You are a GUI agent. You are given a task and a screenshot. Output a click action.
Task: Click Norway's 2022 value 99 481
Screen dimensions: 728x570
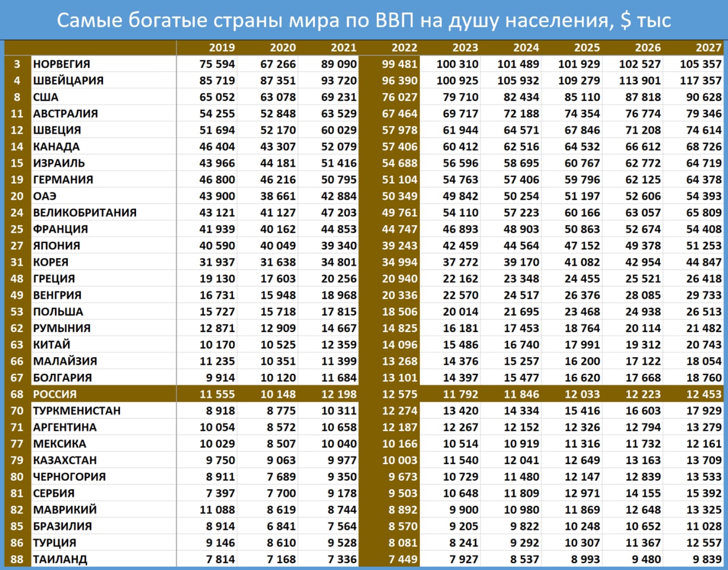[399, 64]
